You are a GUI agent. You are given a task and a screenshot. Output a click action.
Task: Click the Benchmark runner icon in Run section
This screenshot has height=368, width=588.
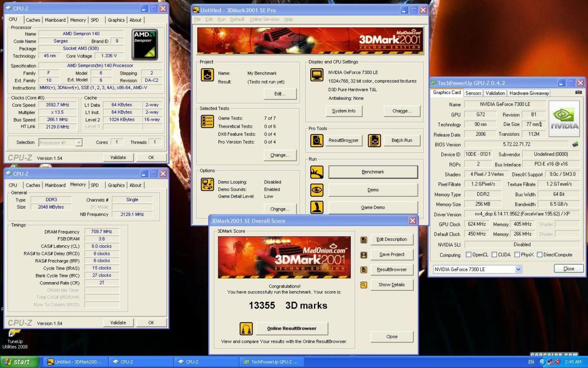pyautogui.click(x=317, y=172)
